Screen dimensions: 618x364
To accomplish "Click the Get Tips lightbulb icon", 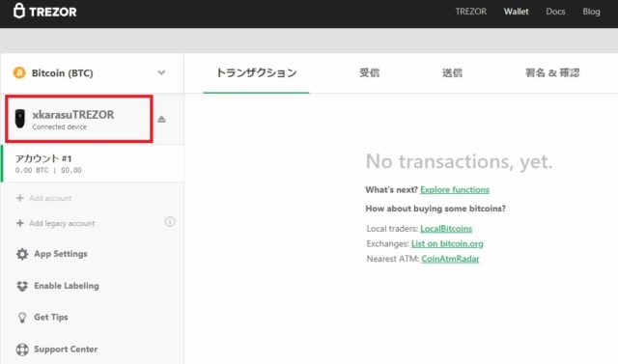I will click(22, 318).
